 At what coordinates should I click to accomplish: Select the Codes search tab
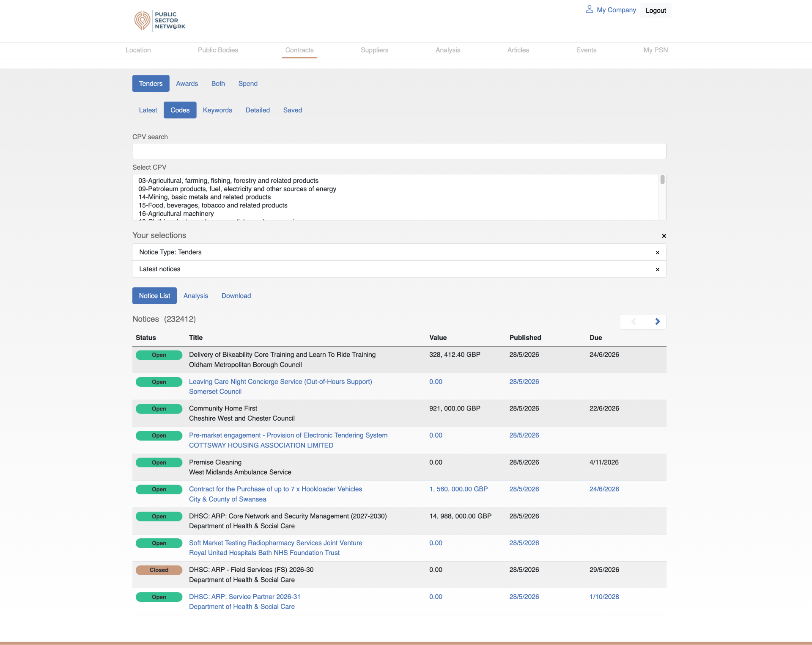(x=180, y=110)
